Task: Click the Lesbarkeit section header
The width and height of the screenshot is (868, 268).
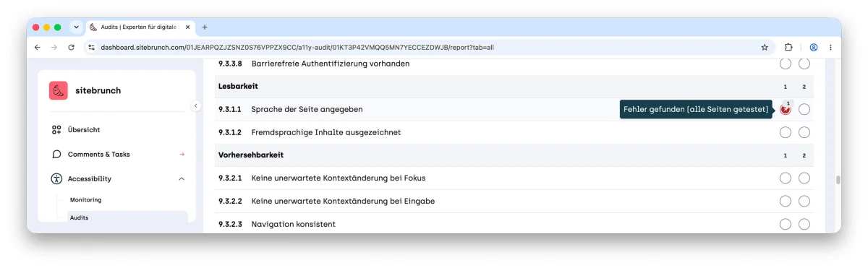Action: click(x=238, y=87)
